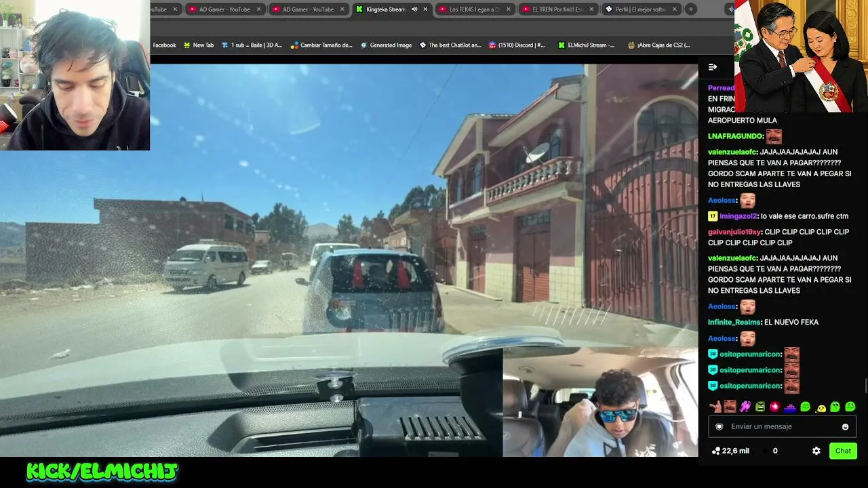Open The best ChatBot bookmark
The width and height of the screenshot is (868, 488).
pos(450,45)
